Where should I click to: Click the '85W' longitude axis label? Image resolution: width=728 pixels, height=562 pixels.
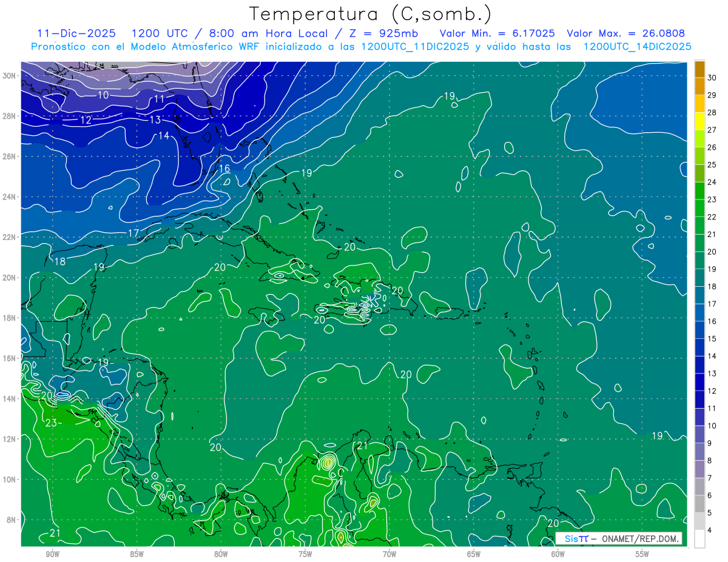136,554
